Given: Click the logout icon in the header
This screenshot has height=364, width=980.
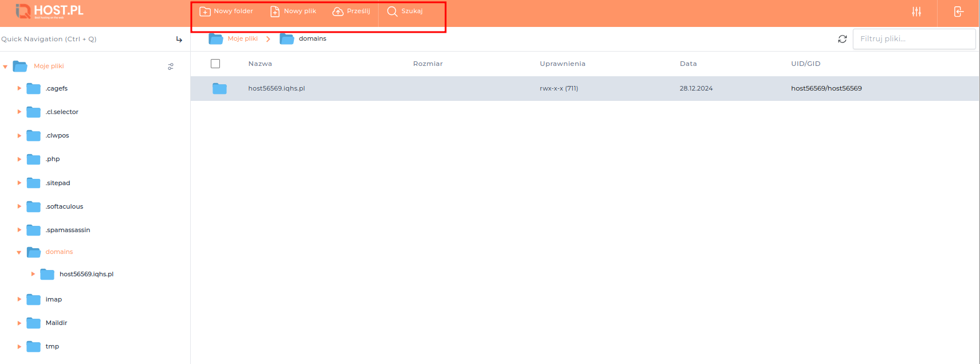Looking at the screenshot, I should pos(958,12).
